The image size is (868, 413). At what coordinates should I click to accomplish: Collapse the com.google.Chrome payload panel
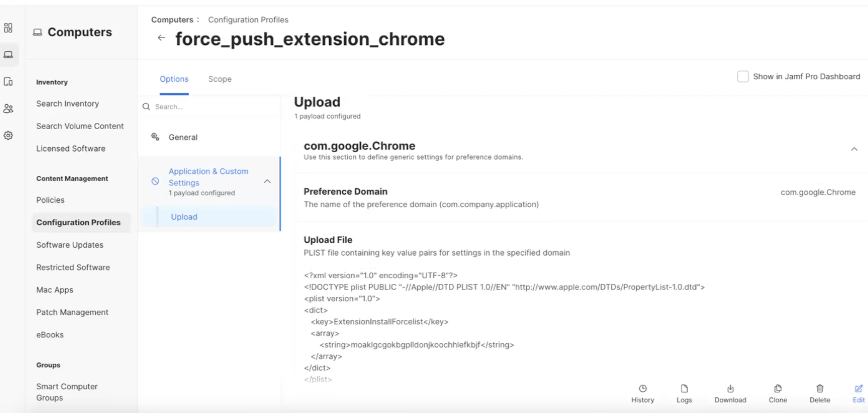tap(854, 149)
